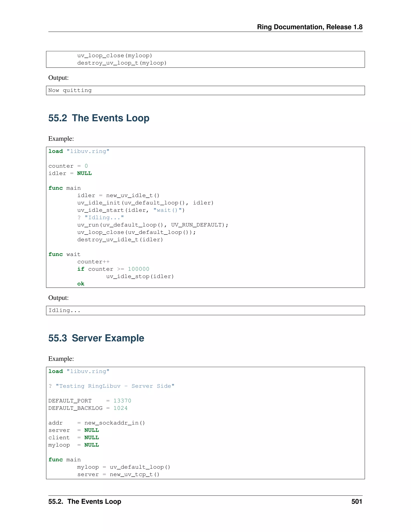
Task: Click the Now quitting output box
Action: coord(70,90)
